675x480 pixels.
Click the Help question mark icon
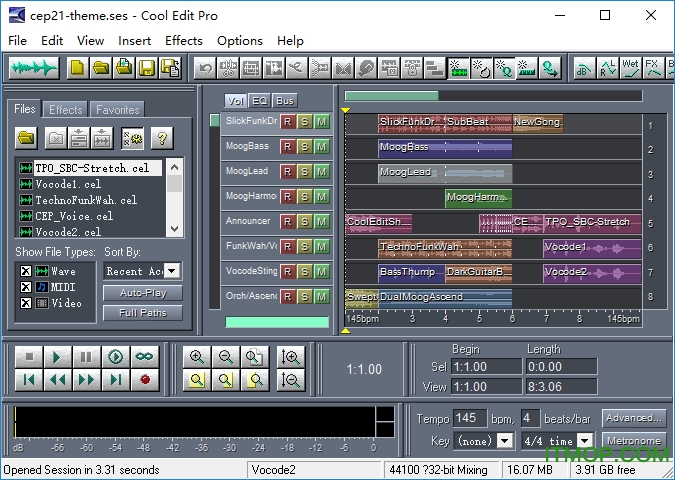coord(160,138)
